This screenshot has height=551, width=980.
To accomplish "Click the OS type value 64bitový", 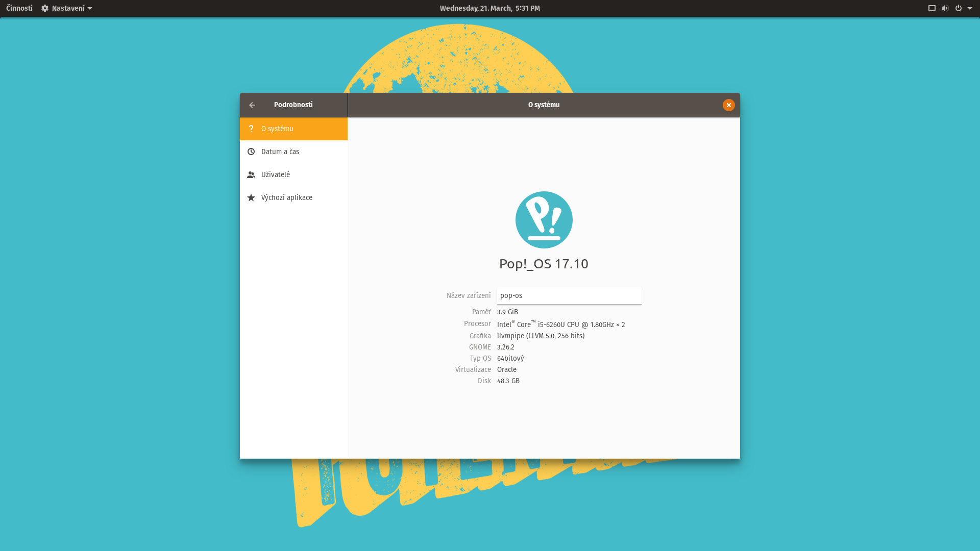I will (510, 358).
